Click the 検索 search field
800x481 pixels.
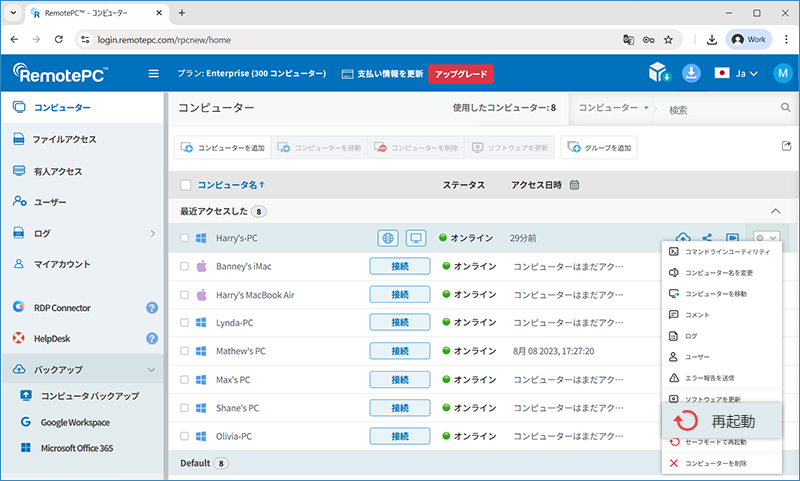[x=722, y=110]
